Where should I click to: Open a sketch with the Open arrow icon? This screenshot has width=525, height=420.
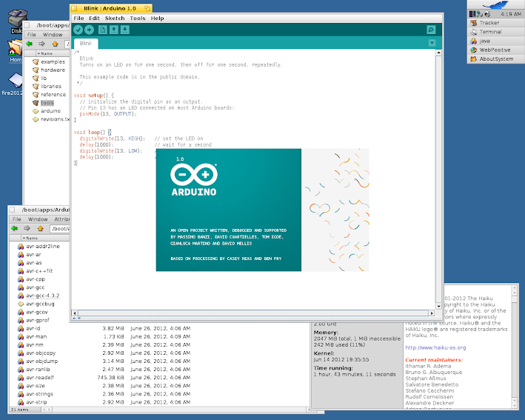point(114,30)
